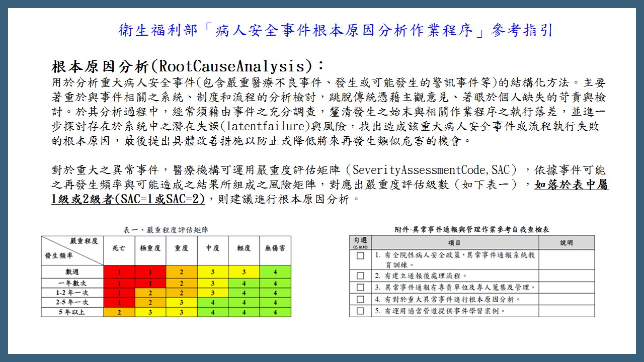The image size is (644, 362).
Task: Click the 說明 cell beside checklist item 1
Action: [x=567, y=259]
